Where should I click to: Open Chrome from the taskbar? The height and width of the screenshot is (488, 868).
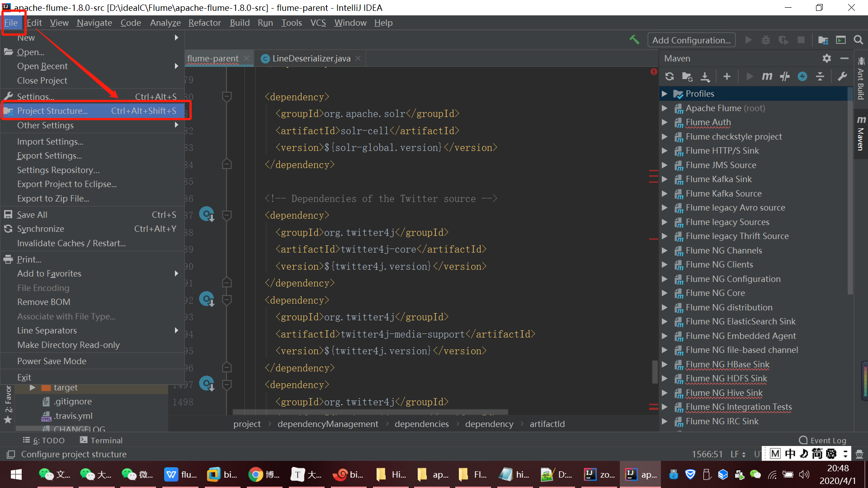264,474
